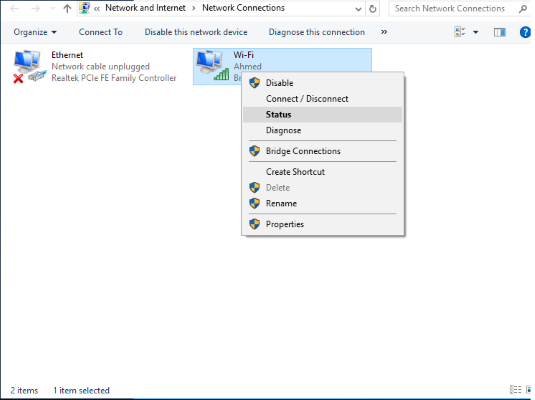The width and height of the screenshot is (535, 400).
Task: Click Network Connections breadcrumb
Action: (x=243, y=8)
